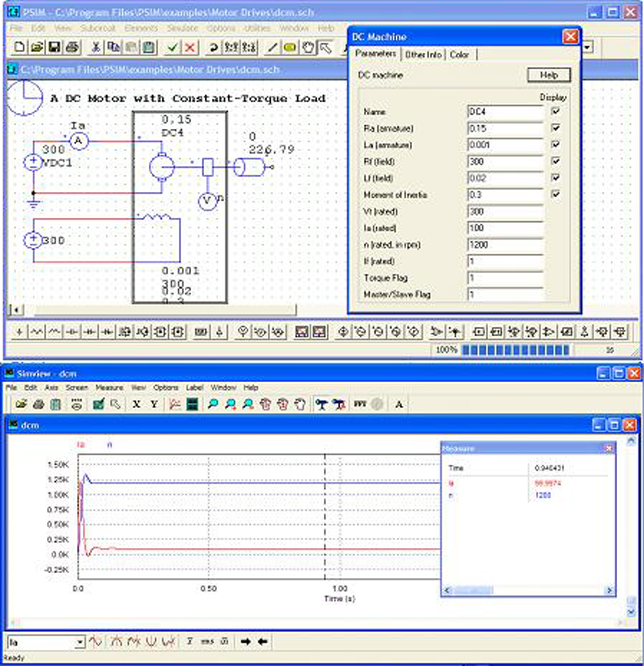Click the Print icon in PSIM toolbar
This screenshot has height=666, width=644.
[72, 47]
